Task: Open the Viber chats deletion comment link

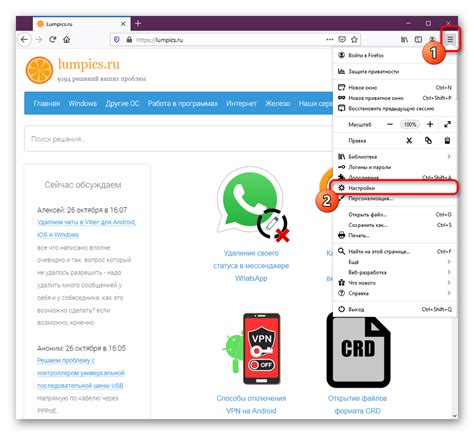Action: tap(86, 228)
